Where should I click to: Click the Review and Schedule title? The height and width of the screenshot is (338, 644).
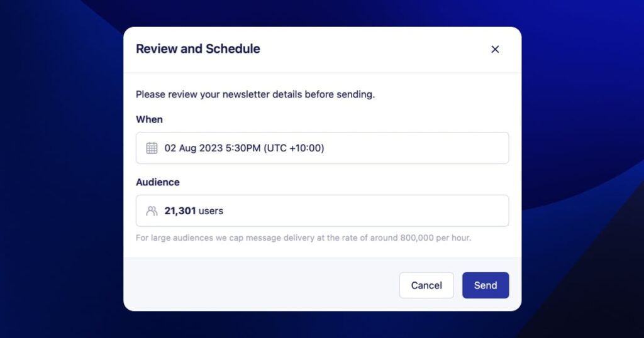198,49
